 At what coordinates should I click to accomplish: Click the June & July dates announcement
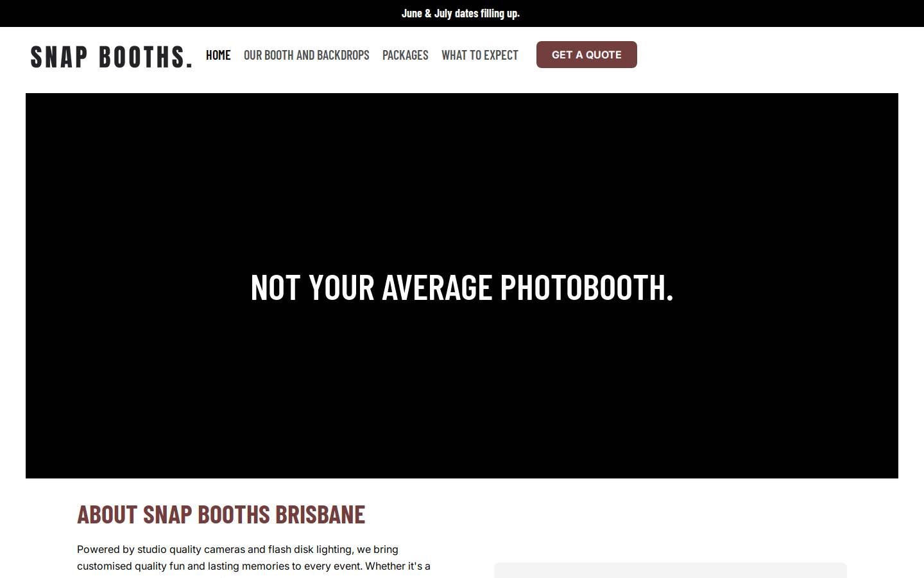[x=461, y=13]
